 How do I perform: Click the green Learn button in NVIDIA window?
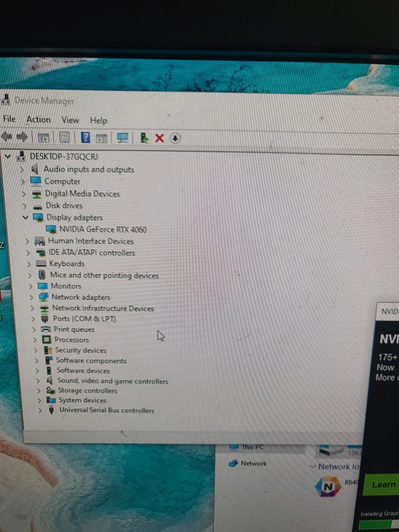381,485
